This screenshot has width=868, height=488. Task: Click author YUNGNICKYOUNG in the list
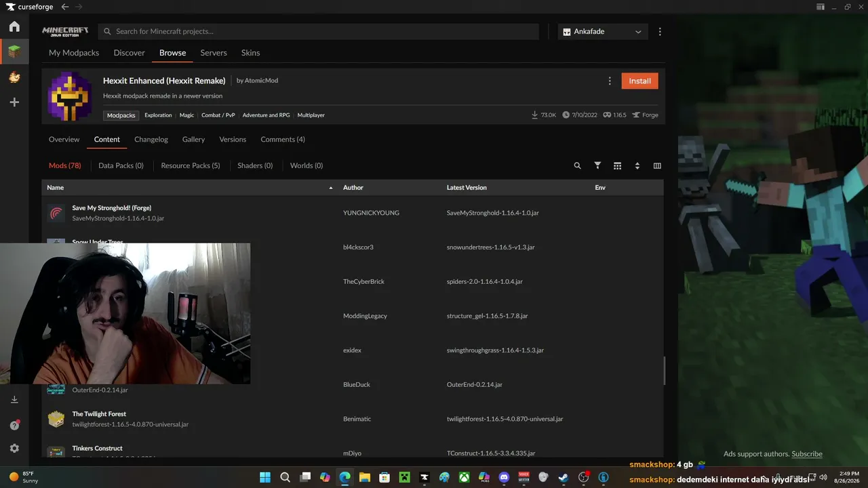click(371, 213)
